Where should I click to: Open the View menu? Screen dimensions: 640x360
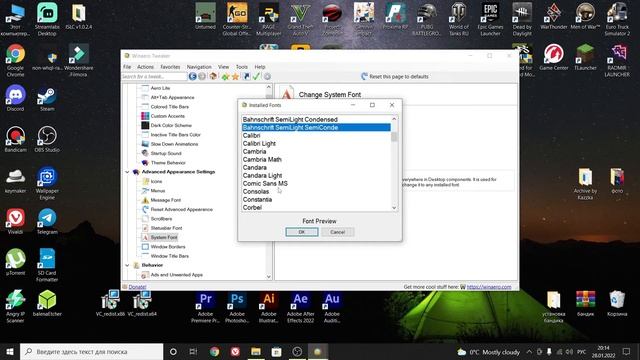pyautogui.click(x=223, y=67)
